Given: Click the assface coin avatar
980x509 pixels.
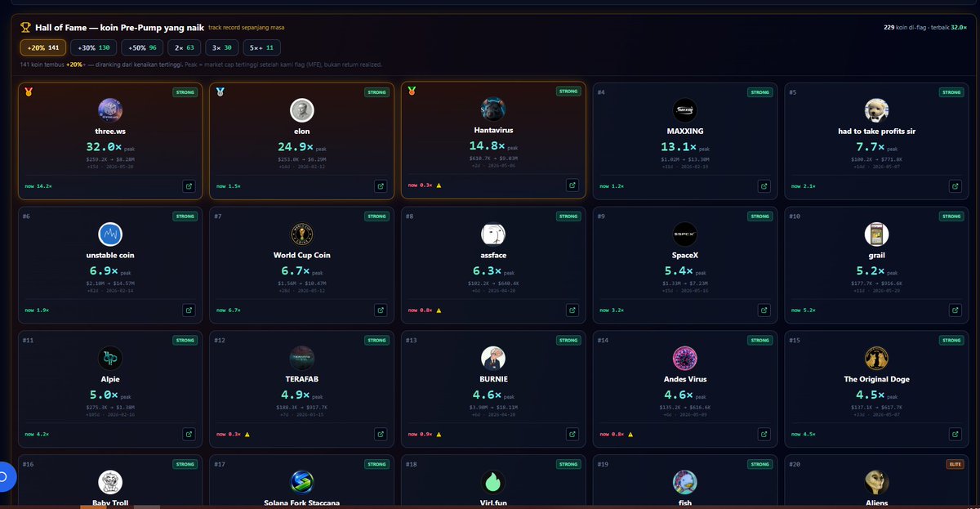Looking at the screenshot, I should pos(493,234).
